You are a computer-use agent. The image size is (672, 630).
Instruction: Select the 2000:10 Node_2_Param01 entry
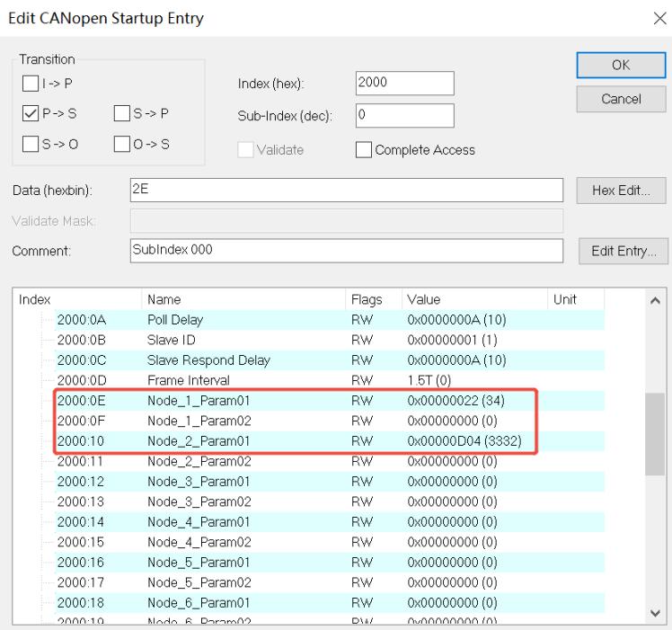click(x=329, y=441)
